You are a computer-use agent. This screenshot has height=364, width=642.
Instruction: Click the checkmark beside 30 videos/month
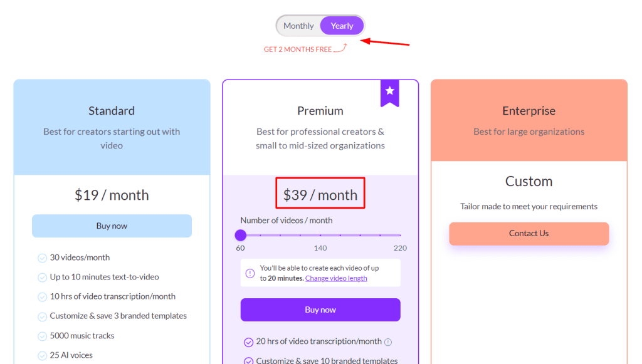tap(41, 257)
